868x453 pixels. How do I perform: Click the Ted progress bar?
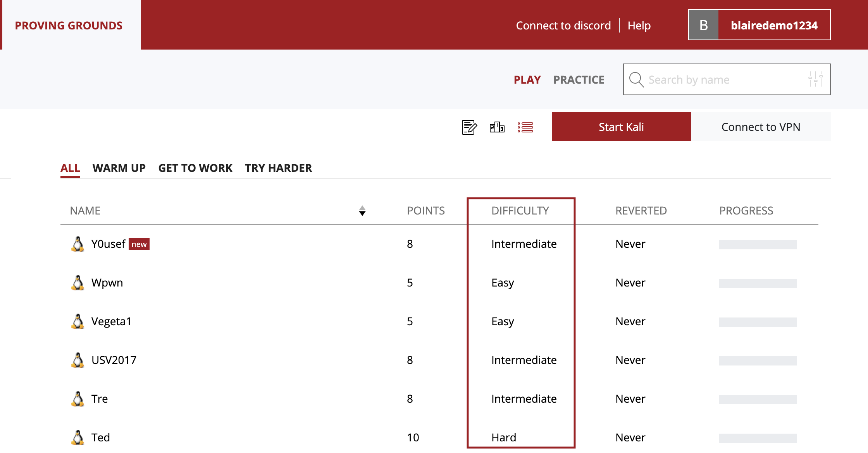click(758, 438)
